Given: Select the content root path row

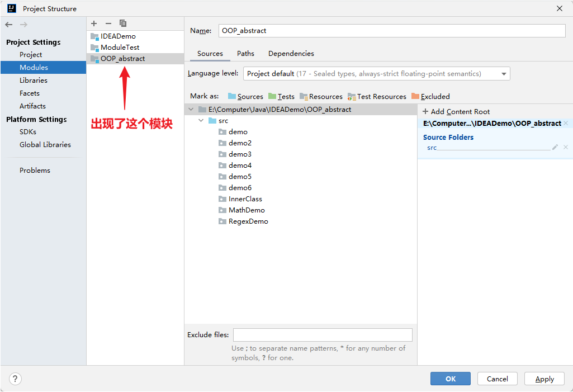Looking at the screenshot, I should click(x=301, y=110).
